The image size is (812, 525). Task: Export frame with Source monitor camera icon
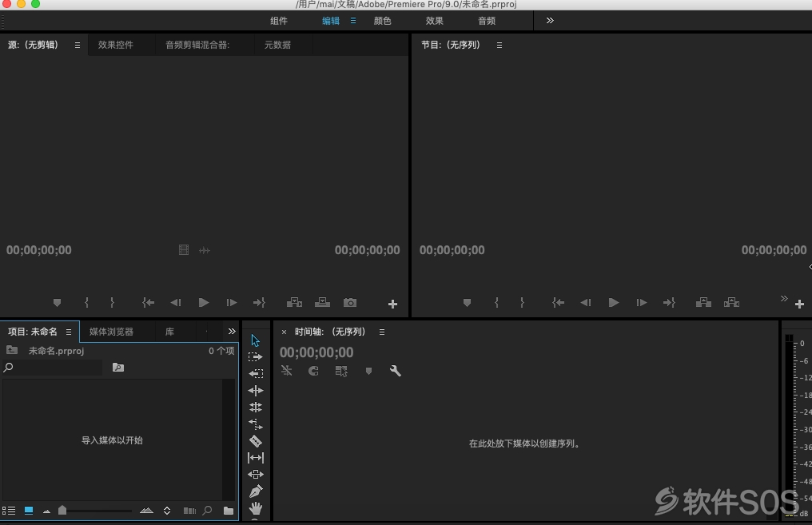[x=350, y=302]
